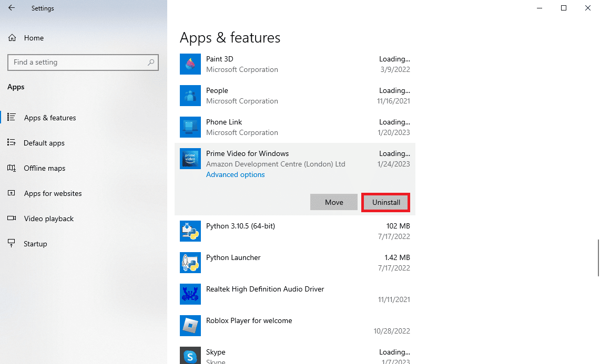The height and width of the screenshot is (364, 600).
Task: Select the People app icon
Action: coord(190,96)
